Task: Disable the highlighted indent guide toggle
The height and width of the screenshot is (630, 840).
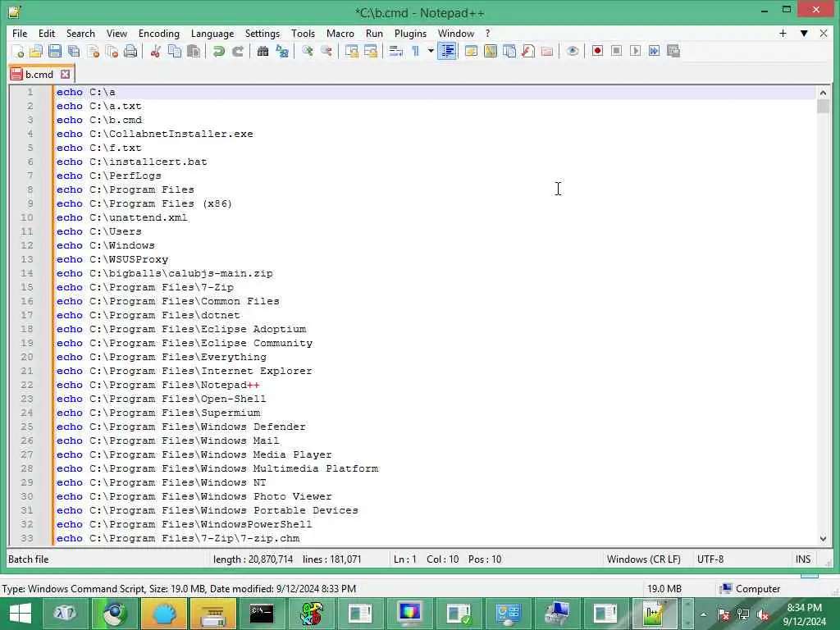Action: tap(447, 51)
